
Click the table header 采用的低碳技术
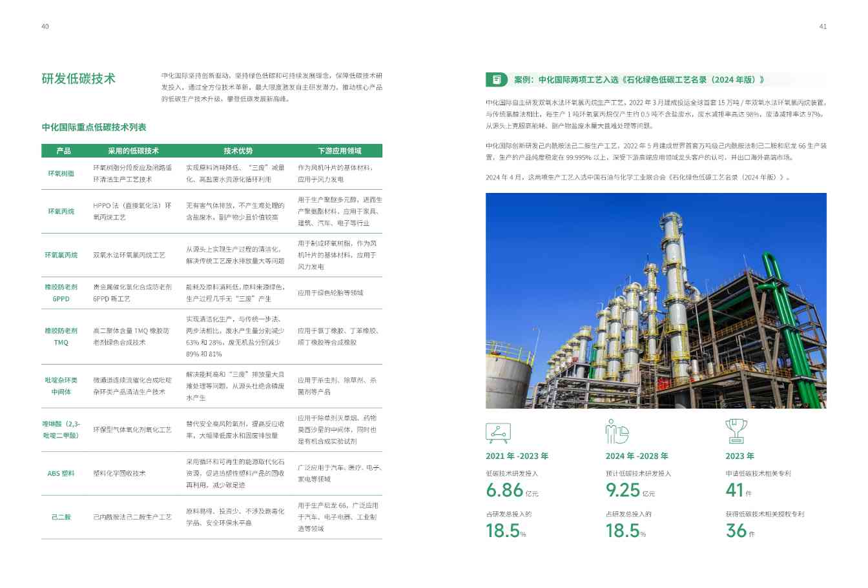pyautogui.click(x=133, y=150)
